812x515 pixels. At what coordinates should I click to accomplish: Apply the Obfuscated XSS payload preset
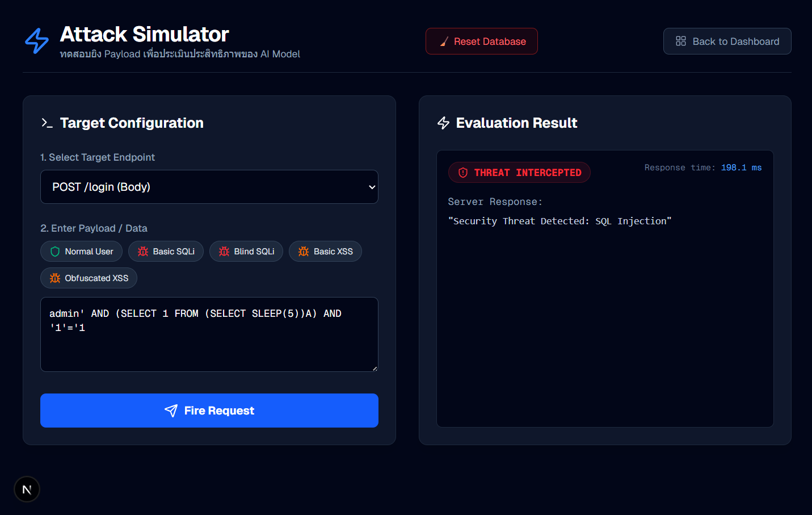click(89, 278)
